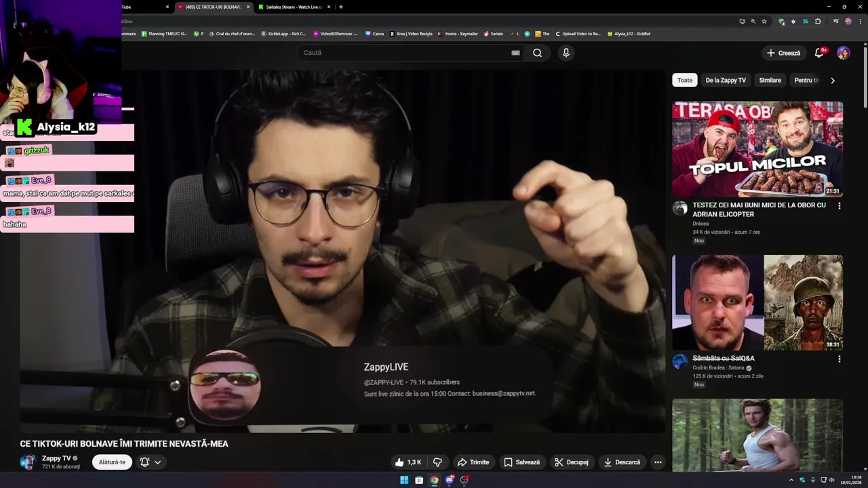
Task: Open Zappy TV channel avatar
Action: (x=28, y=462)
